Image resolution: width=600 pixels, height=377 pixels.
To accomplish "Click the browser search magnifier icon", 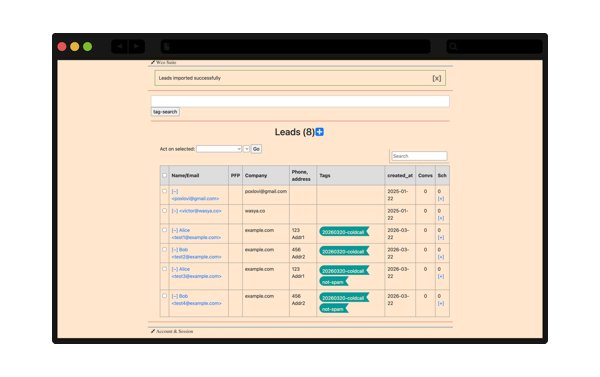I will (x=453, y=47).
